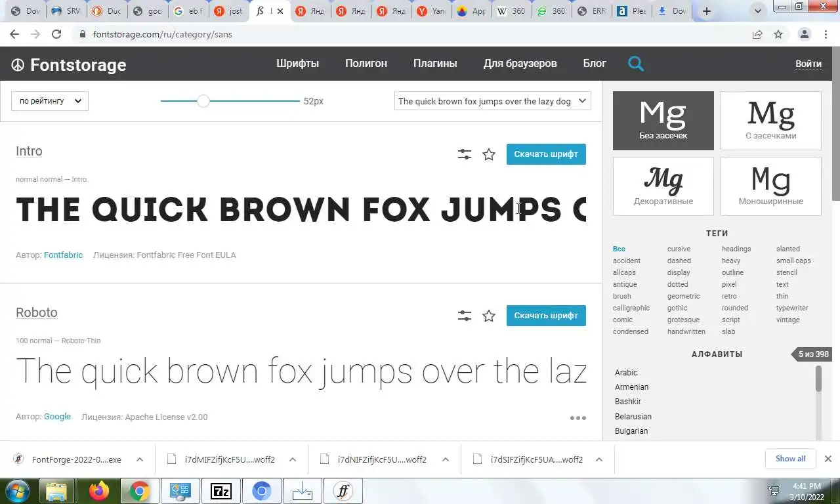Viewport: 840px width, 504px height.
Task: Close the active Fontstorage tab
Action: (x=280, y=11)
